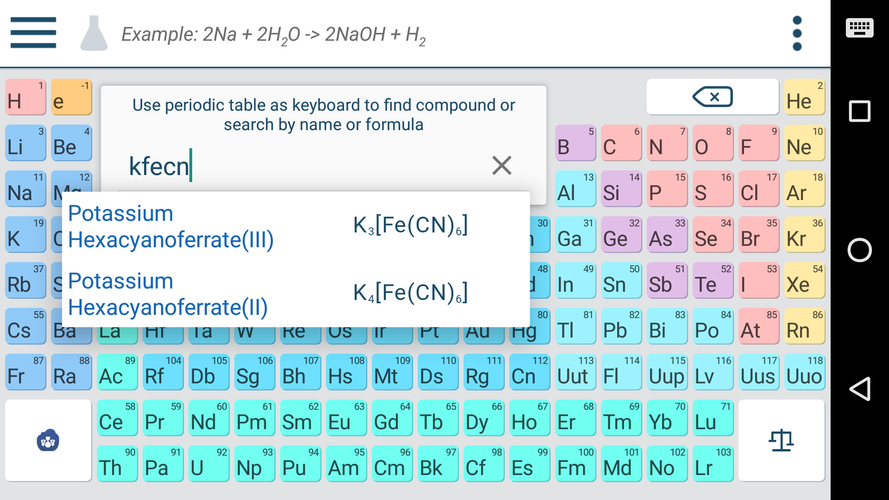Click the kfecn search input field
This screenshot has height=500, width=889.
pos(300,166)
